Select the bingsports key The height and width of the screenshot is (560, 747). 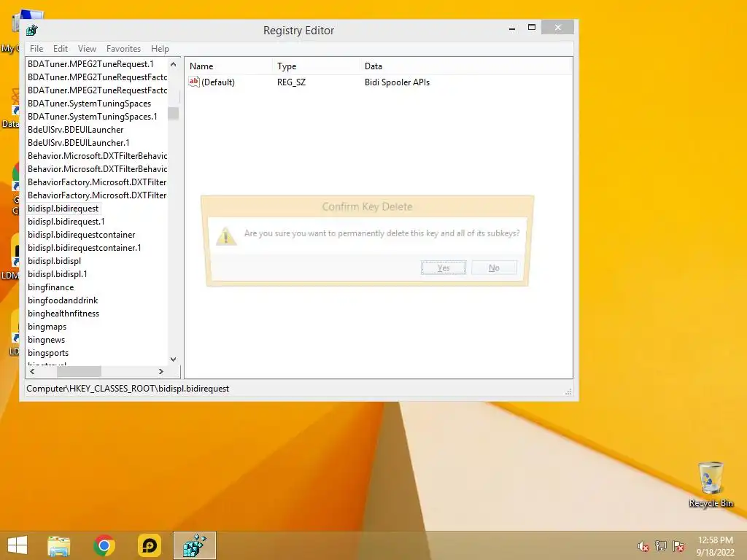point(48,353)
